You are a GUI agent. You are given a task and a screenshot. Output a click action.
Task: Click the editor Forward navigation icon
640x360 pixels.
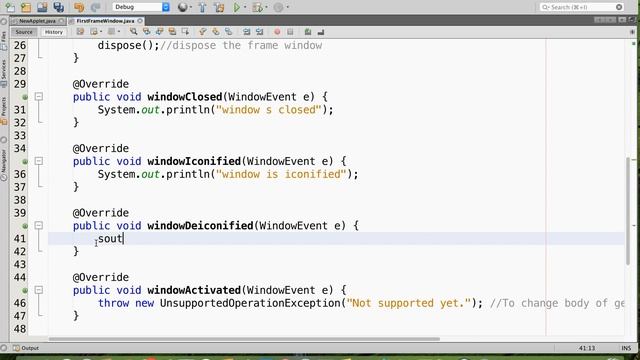tap(111, 32)
